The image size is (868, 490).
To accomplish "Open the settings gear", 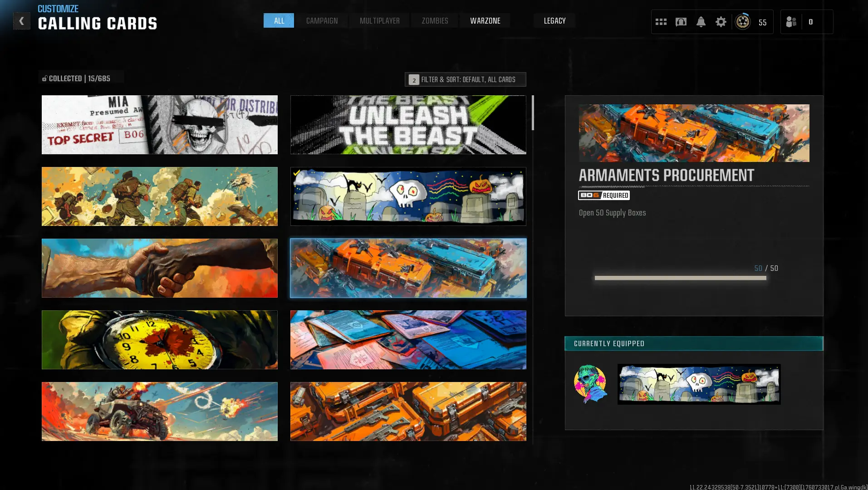I will (x=721, y=22).
